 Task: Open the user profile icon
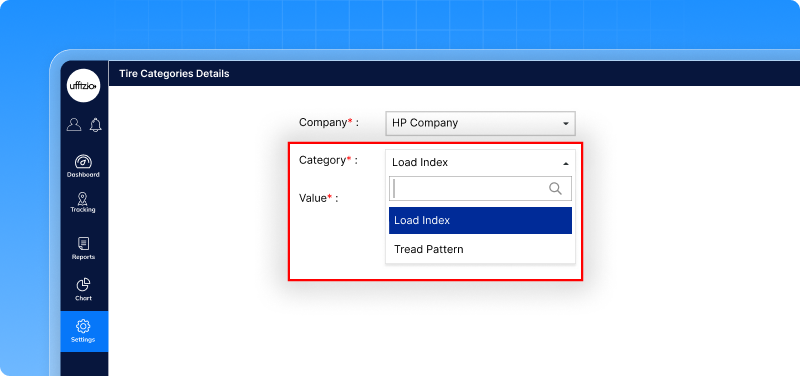click(x=74, y=124)
